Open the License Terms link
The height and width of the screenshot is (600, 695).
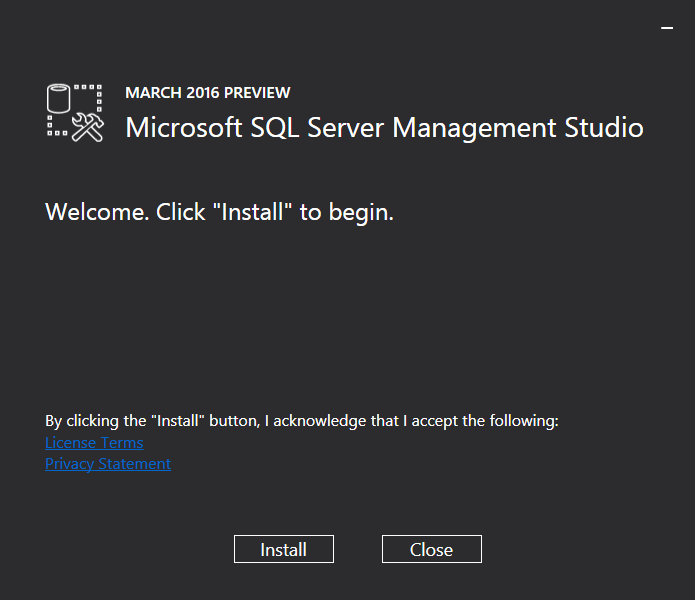[x=94, y=443]
